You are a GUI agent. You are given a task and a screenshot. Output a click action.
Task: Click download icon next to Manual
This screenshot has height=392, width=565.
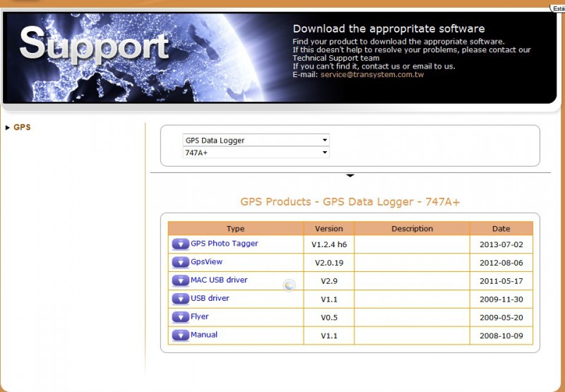coord(180,335)
